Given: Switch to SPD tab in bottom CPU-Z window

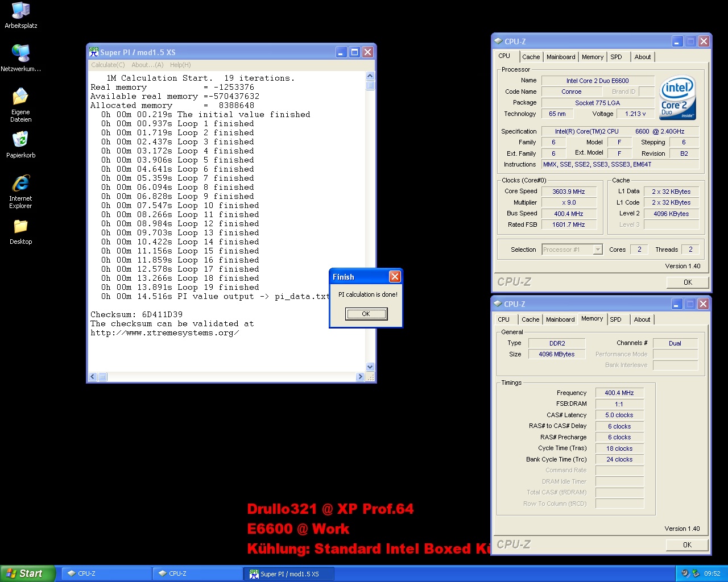Looking at the screenshot, I should pos(616,319).
